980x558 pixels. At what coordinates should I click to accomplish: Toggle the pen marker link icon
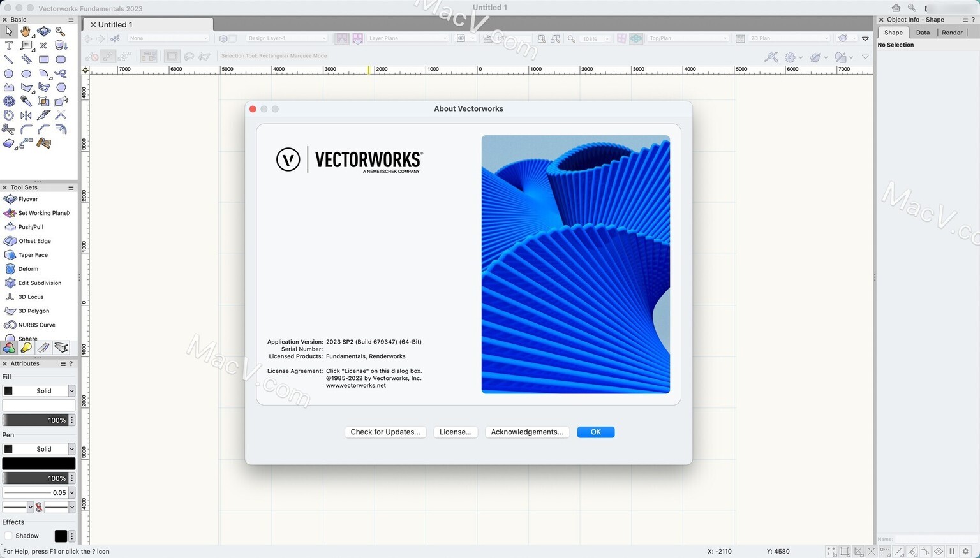[x=39, y=508]
